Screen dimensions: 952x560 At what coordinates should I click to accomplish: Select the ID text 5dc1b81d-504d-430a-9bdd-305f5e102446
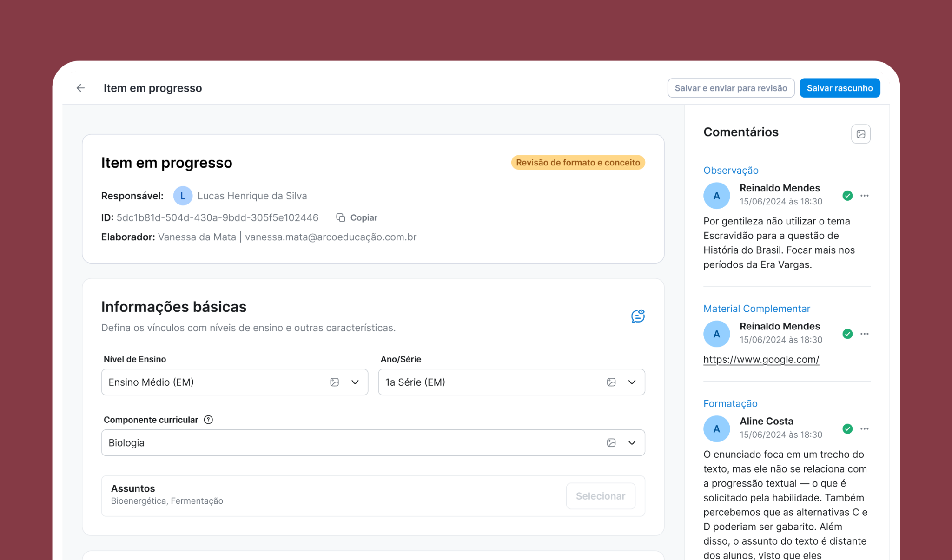217,217
